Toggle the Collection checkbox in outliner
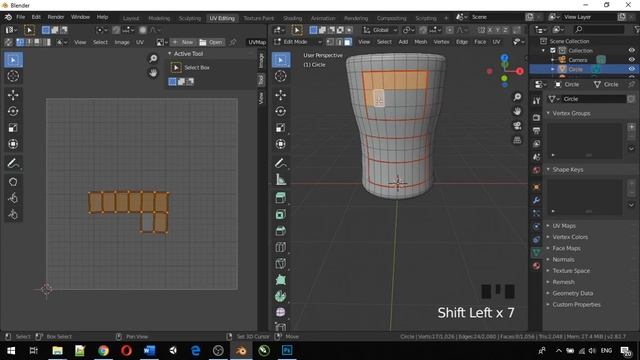Image resolution: width=640 pixels, height=360 pixels. click(x=553, y=51)
